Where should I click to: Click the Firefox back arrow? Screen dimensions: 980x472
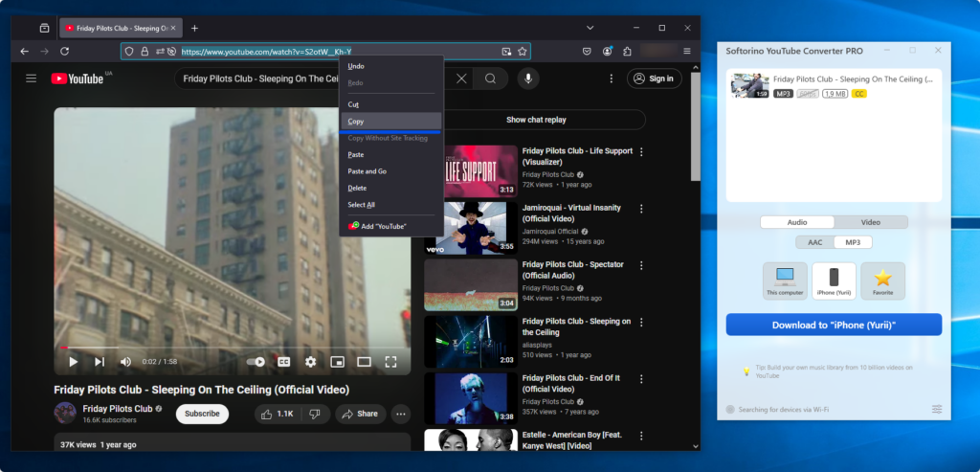point(24,52)
